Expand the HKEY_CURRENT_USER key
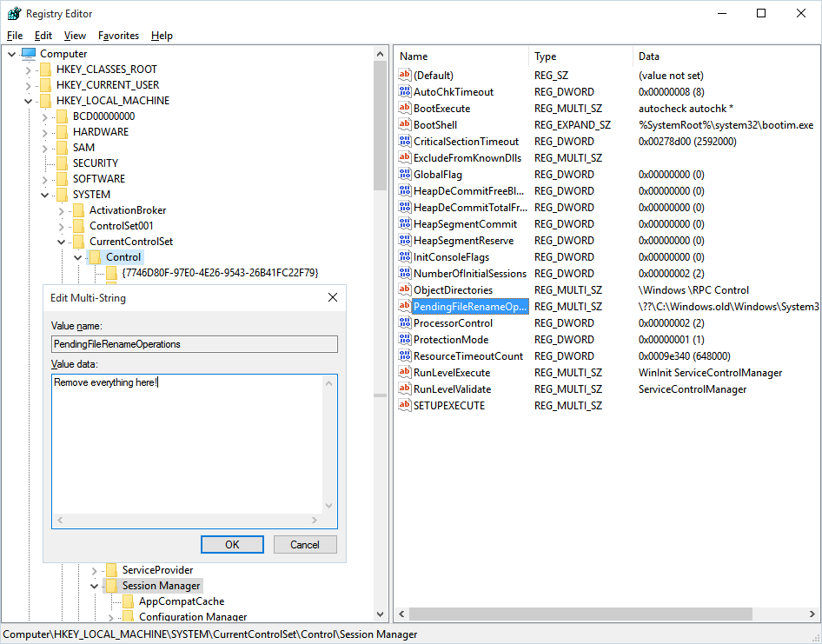 click(x=29, y=85)
